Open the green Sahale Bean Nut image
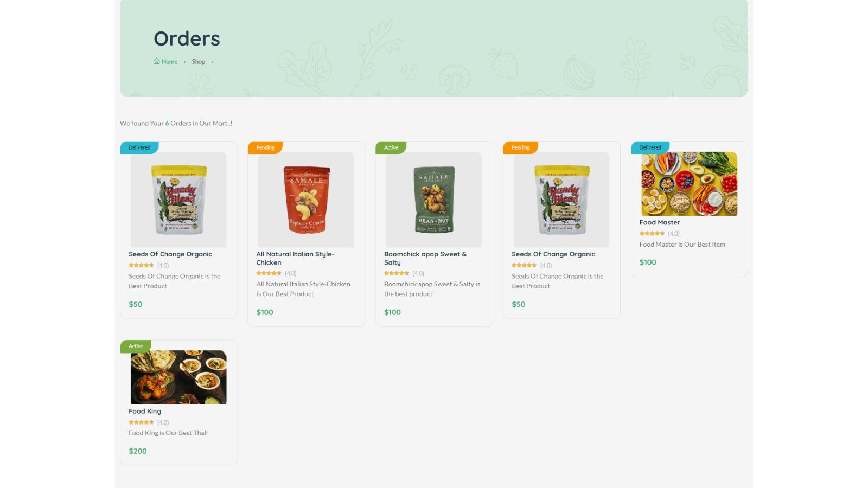 [434, 200]
